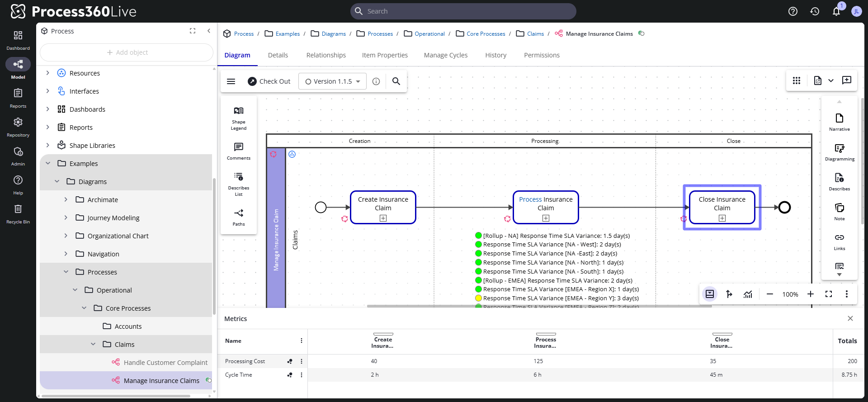868x402 pixels.
Task: Open the diagram hamburger menu
Action: 231,81
